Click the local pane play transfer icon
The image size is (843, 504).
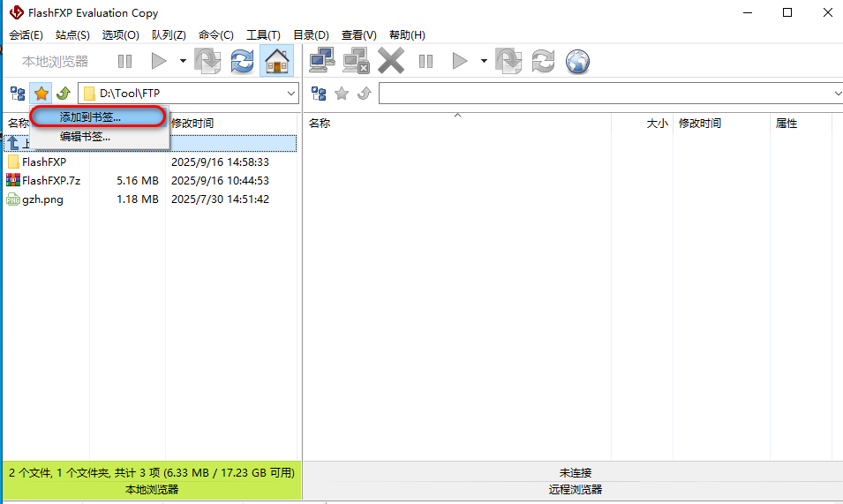point(159,61)
